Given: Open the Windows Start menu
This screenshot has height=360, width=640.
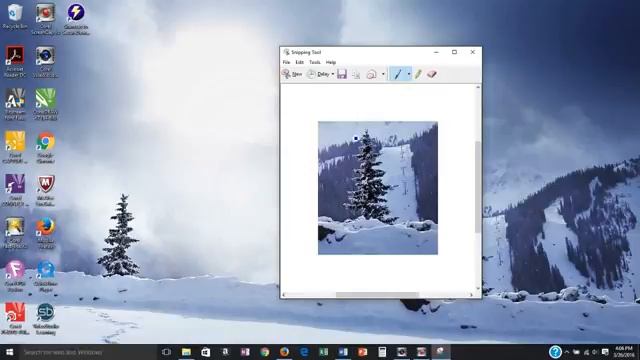Looking at the screenshot, I should pyautogui.click(x=9, y=352).
